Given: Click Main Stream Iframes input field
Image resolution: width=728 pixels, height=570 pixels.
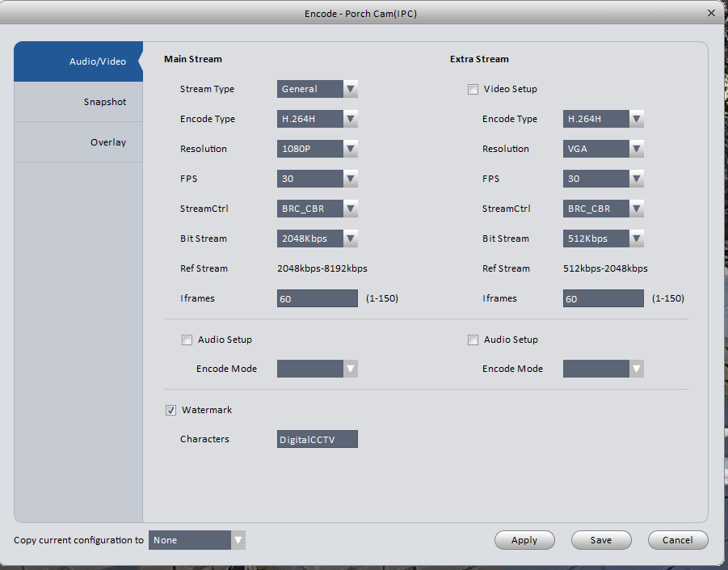Looking at the screenshot, I should click(x=317, y=298).
